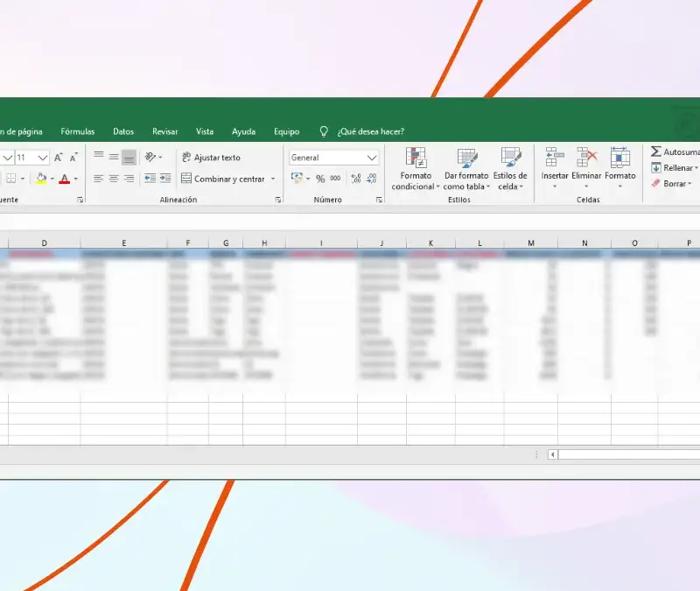The image size is (700, 591).
Task: Click the horizontal scrollbar track
Action: point(629,454)
